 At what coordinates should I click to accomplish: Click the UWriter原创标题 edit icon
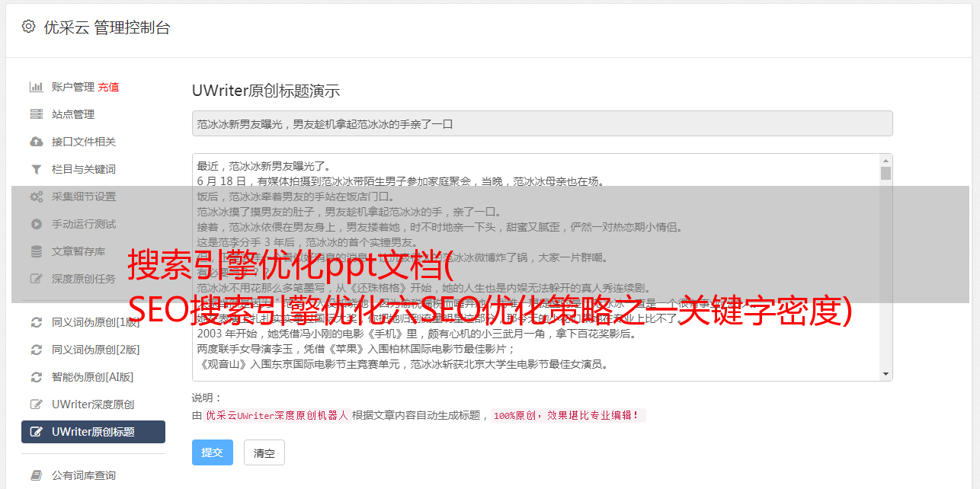pos(36,432)
